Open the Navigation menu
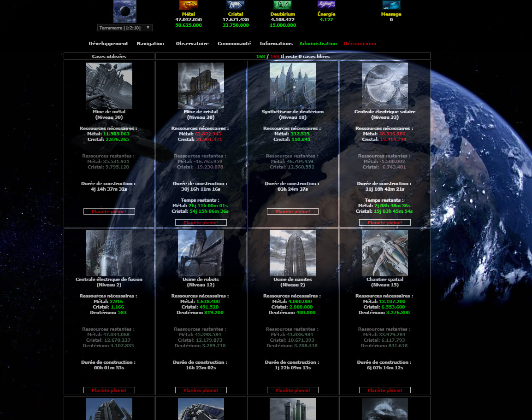 pos(150,44)
